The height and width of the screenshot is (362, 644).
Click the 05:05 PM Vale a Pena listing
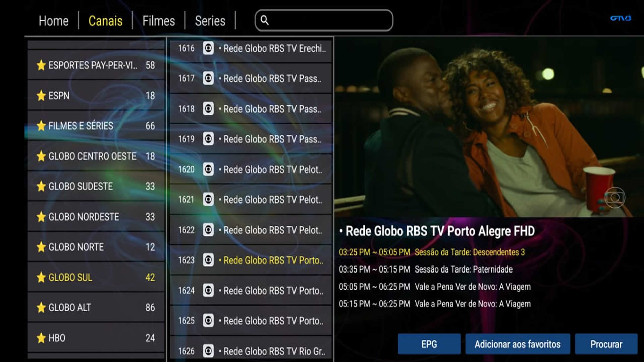tap(435, 287)
